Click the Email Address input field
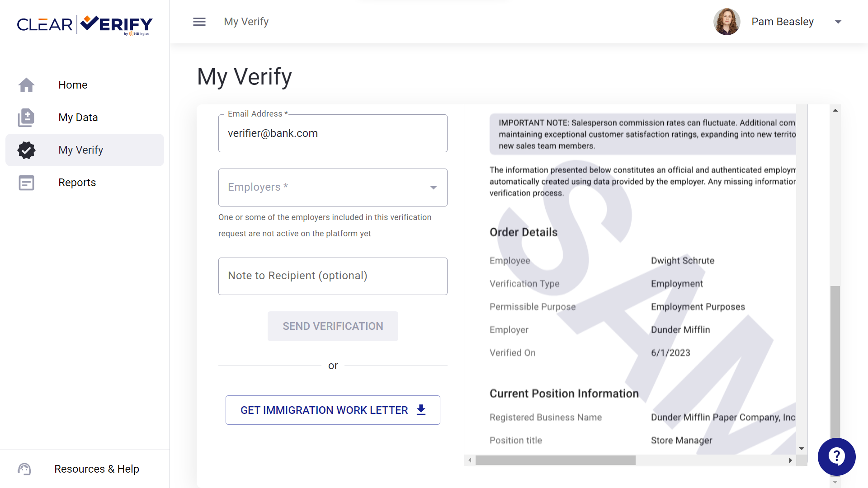 (333, 133)
